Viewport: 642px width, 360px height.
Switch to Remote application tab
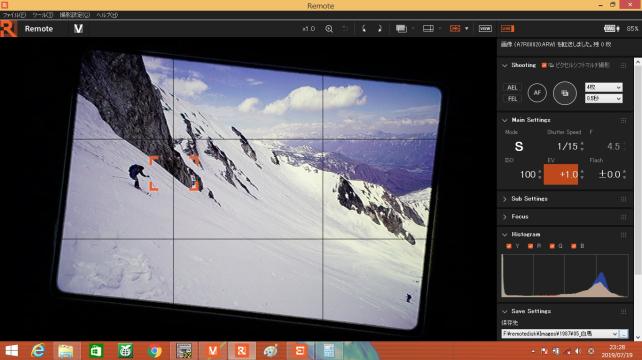tap(38, 29)
